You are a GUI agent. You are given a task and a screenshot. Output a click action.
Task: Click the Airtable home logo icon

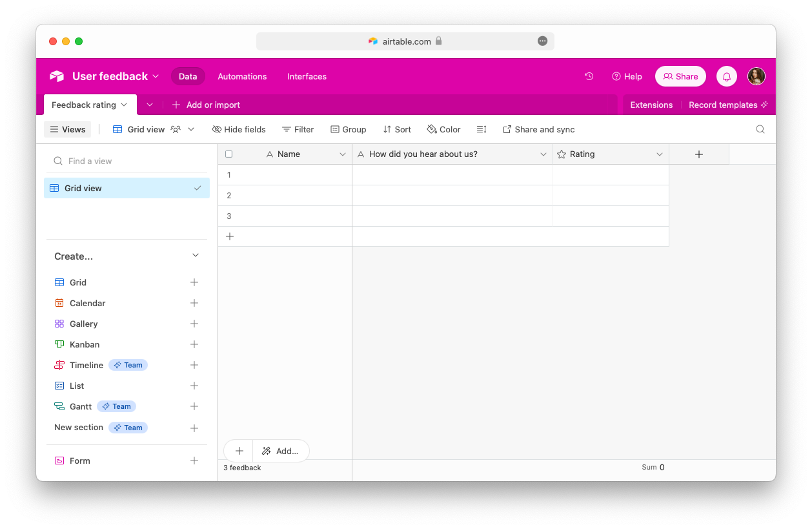pos(57,76)
